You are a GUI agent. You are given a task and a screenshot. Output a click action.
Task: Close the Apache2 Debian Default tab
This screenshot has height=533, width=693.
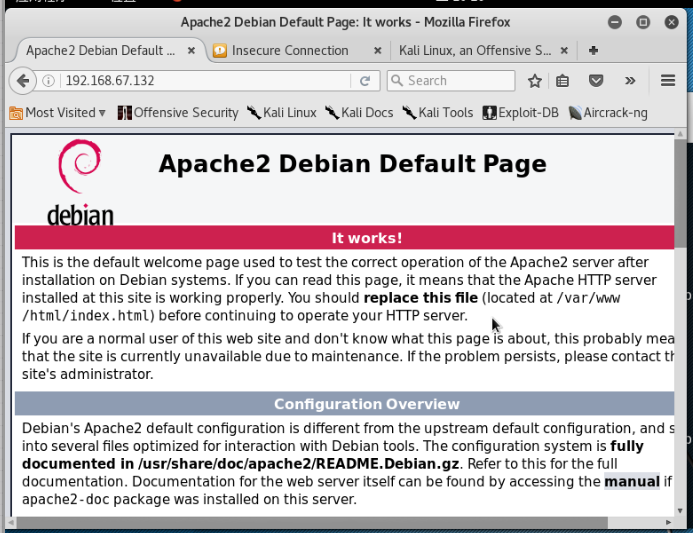[191, 50]
